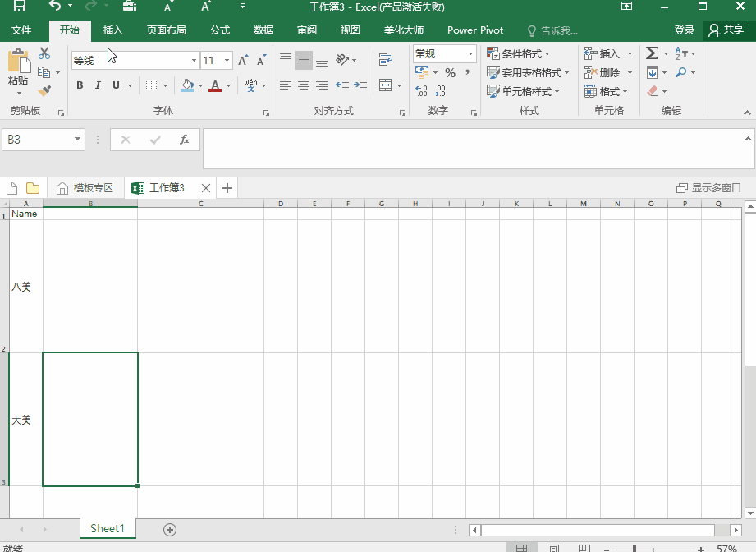Click the red font color A swatch
The image size is (756, 552).
point(215,85)
